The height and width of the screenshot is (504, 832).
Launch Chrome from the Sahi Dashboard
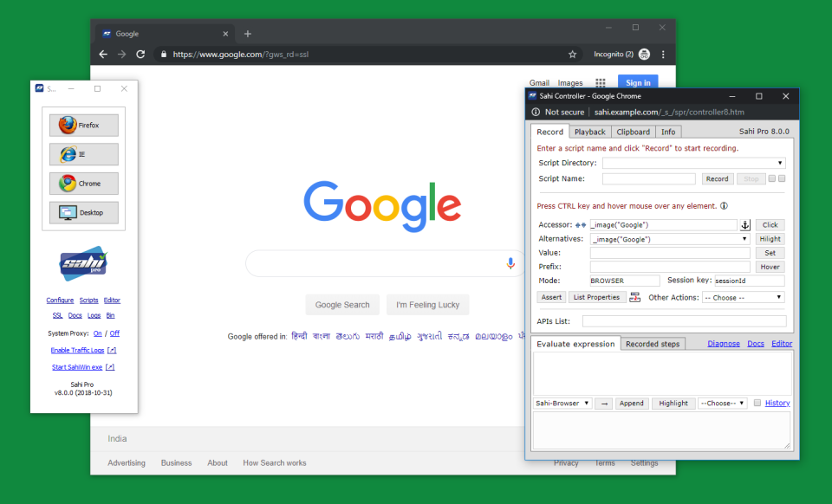click(83, 183)
